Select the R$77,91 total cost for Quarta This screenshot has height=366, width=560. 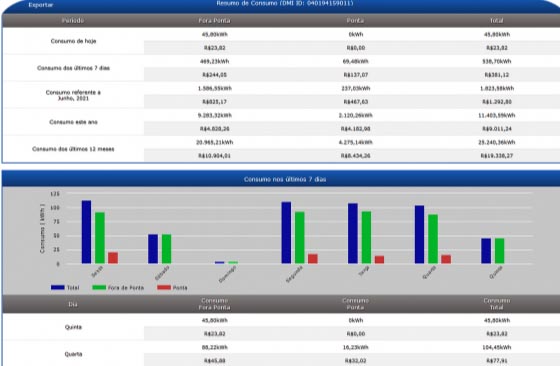click(497, 361)
